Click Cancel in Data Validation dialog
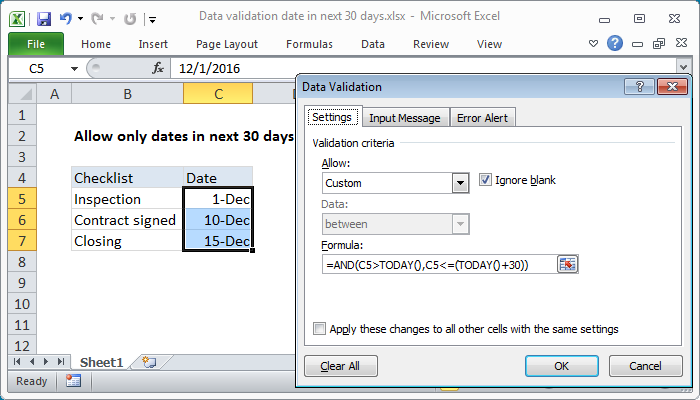The height and width of the screenshot is (400, 700). click(645, 366)
